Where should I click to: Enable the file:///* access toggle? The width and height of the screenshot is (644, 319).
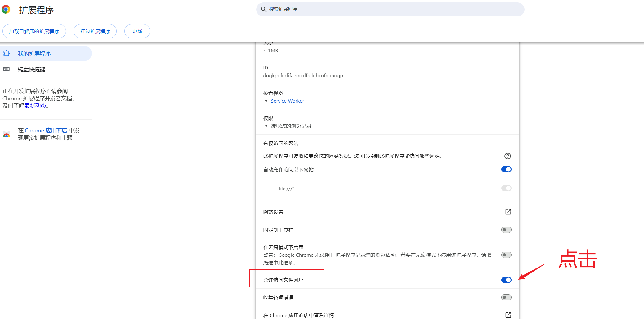[506, 188]
